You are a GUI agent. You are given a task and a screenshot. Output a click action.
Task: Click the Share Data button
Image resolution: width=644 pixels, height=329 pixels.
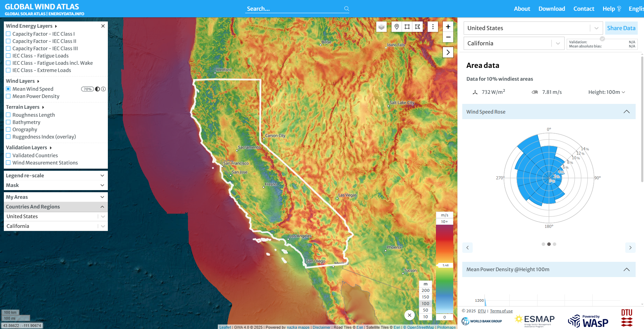[621, 28]
